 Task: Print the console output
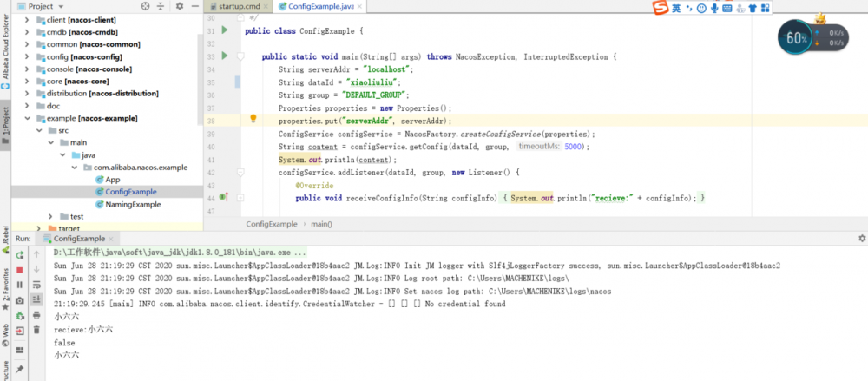[36, 314]
